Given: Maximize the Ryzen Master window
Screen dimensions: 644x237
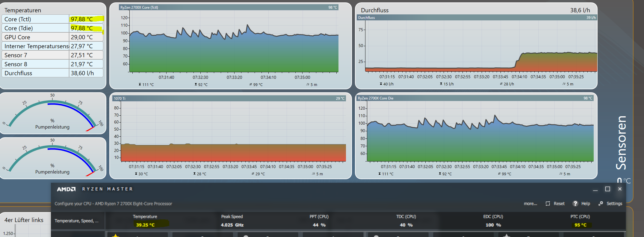Looking at the screenshot, I should (x=607, y=189).
